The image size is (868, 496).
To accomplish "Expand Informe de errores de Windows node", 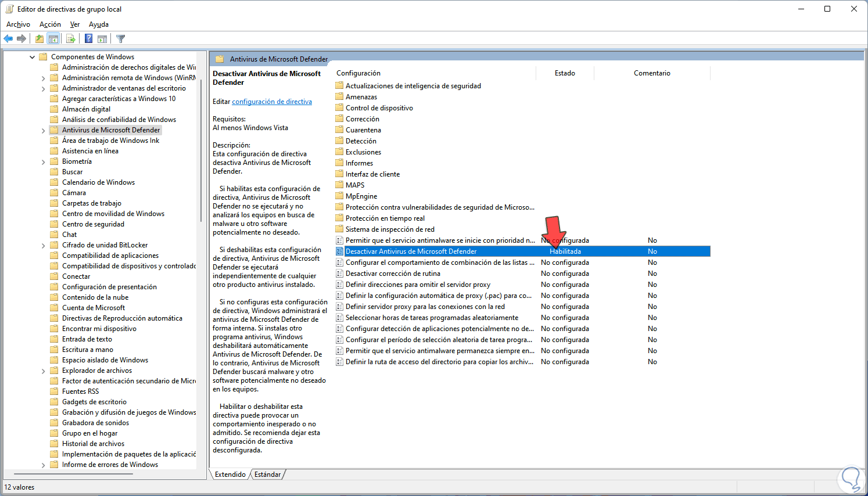I will point(43,465).
